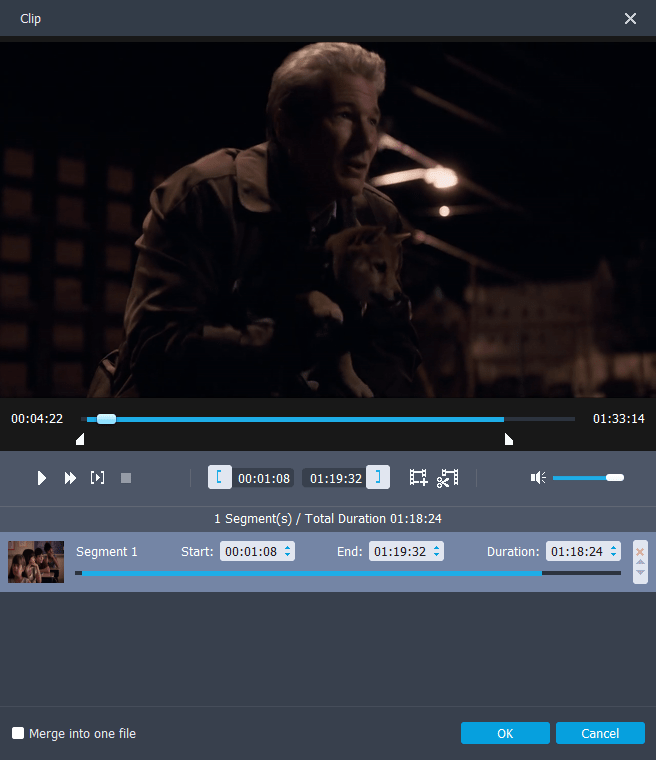Close the Clip dialog
The height and width of the screenshot is (760, 656).
pyautogui.click(x=630, y=18)
